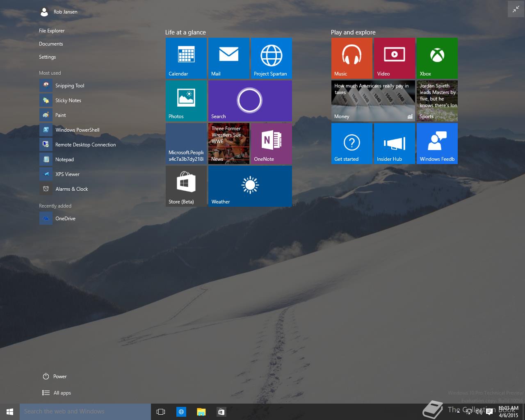Open the network icon in system tray
The height and width of the screenshot is (420, 525).
pos(468,412)
